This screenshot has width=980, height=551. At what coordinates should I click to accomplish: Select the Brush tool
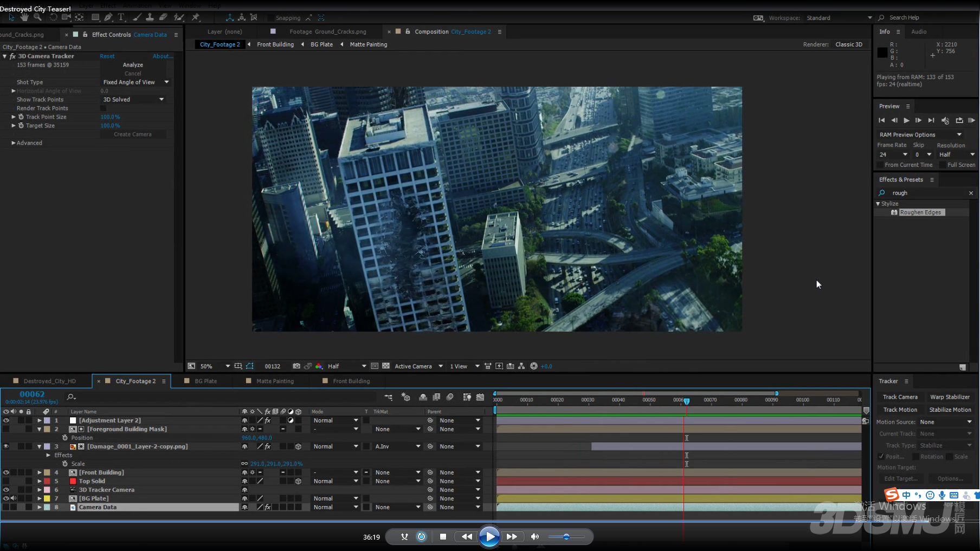(x=137, y=17)
